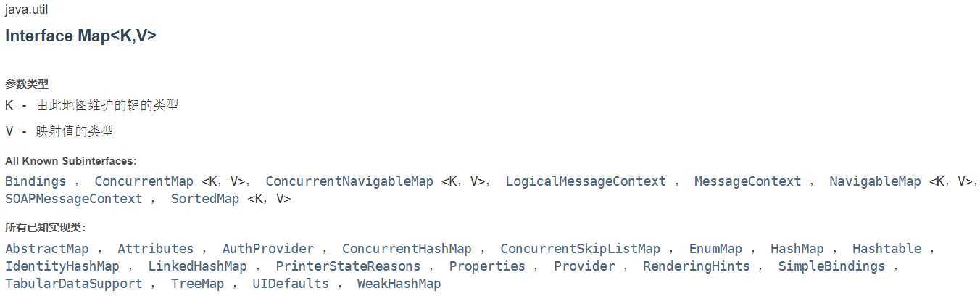Image resolution: width=980 pixels, height=296 pixels.
Task: Click the EnumMap class link
Action: tap(715, 249)
